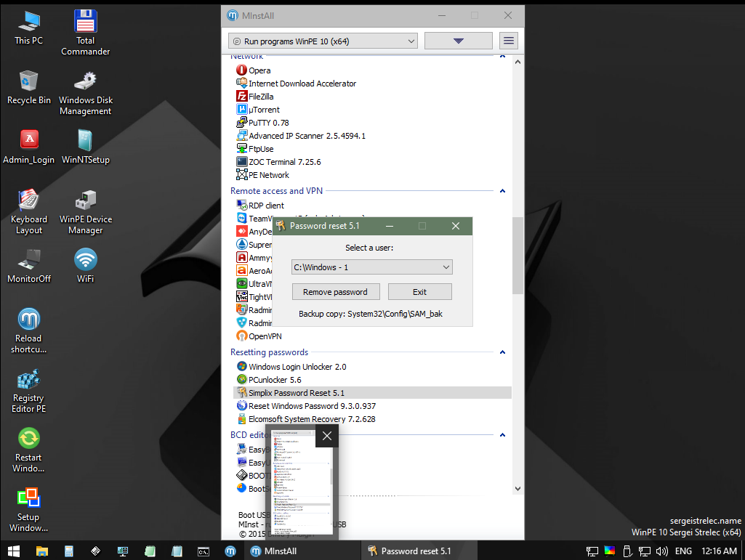Open Keyboard Layout desktop icon
This screenshot has height=560, width=745.
pyautogui.click(x=29, y=212)
